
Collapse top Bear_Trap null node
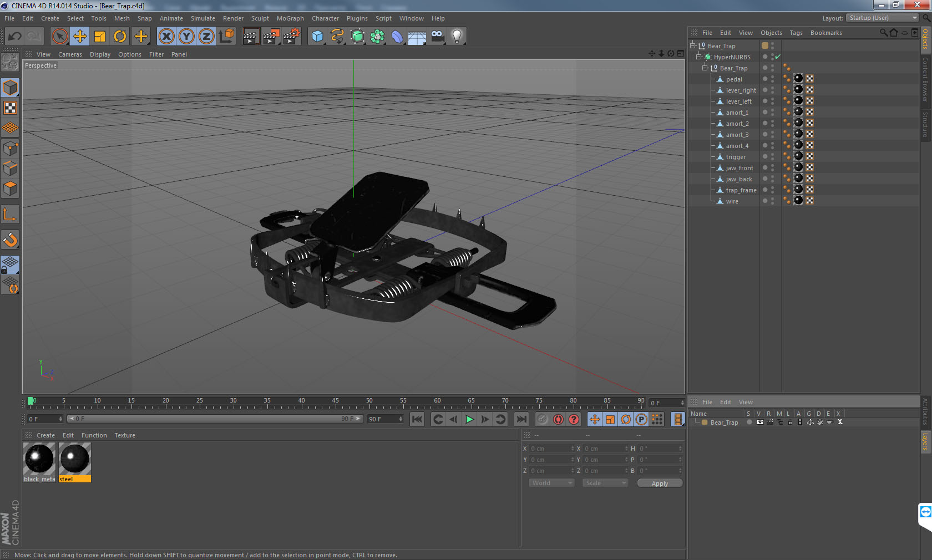tap(693, 46)
